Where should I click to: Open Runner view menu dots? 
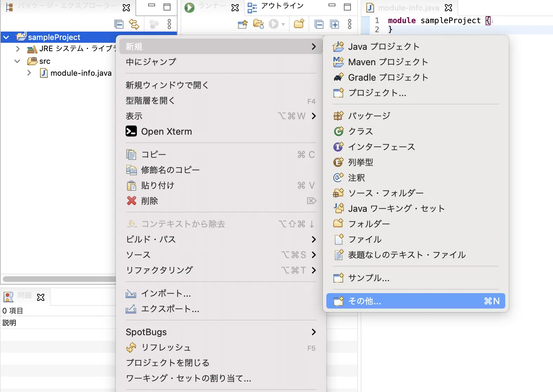click(x=349, y=24)
